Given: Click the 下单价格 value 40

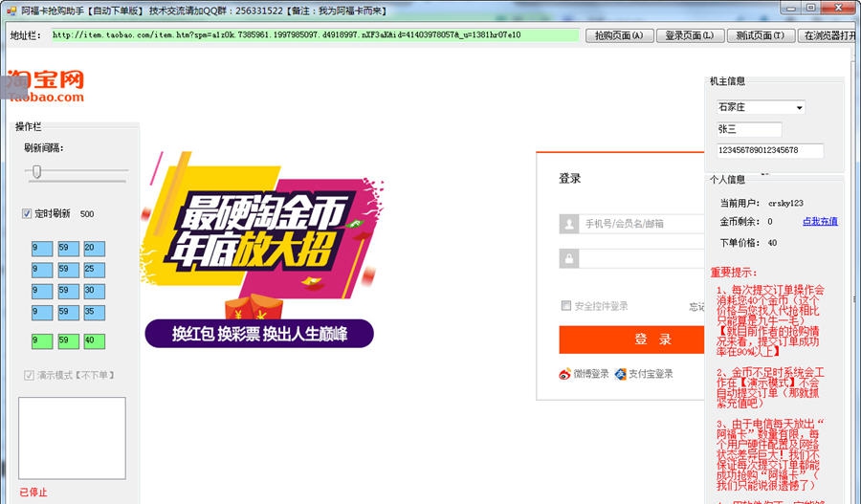Looking at the screenshot, I should click(x=773, y=243).
